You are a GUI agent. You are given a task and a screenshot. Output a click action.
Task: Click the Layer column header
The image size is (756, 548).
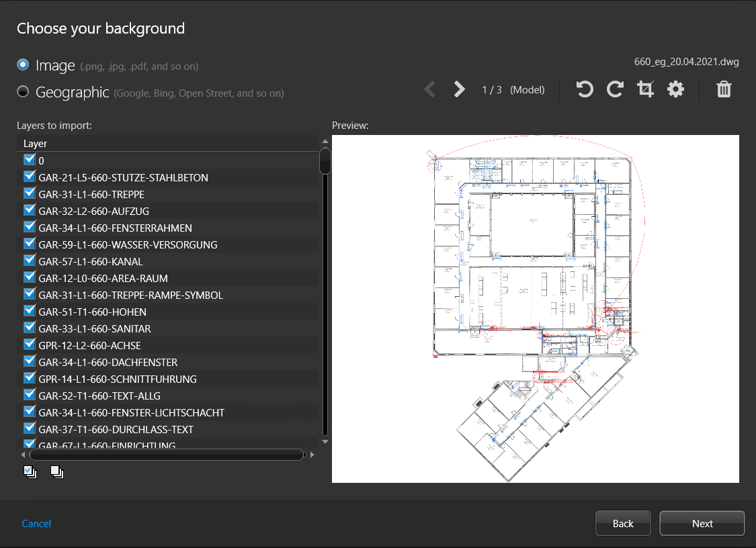35,143
